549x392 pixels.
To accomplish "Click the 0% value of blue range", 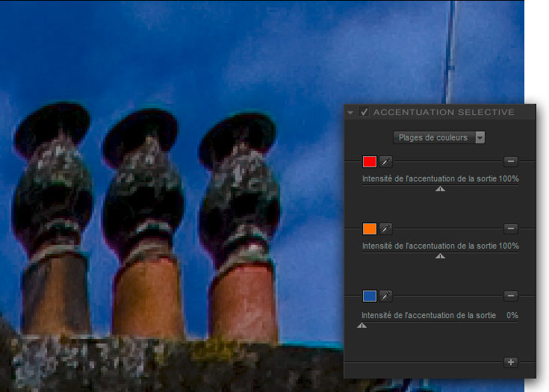I will 512,315.
